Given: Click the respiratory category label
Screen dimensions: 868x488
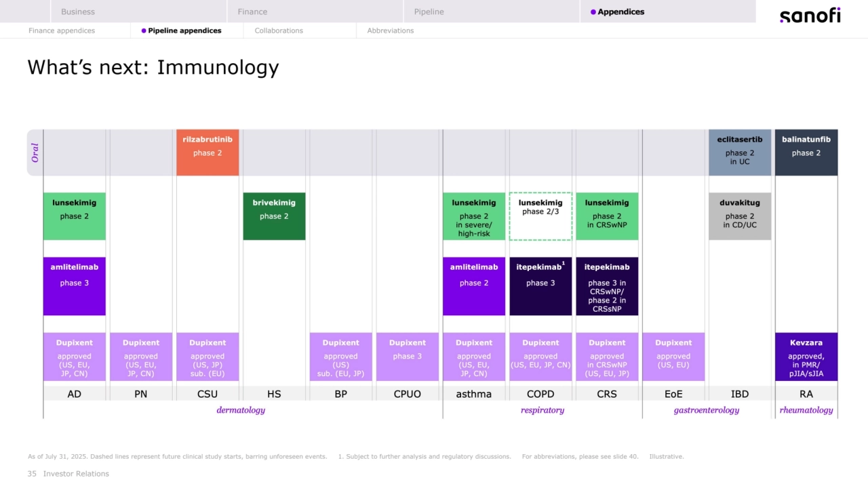Looking at the screenshot, I should coord(542,410).
